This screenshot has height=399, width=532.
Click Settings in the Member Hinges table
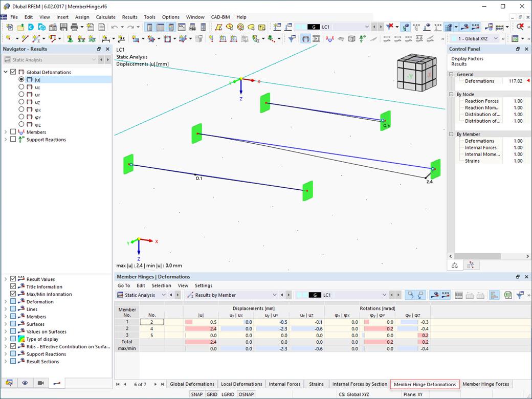[204, 285]
